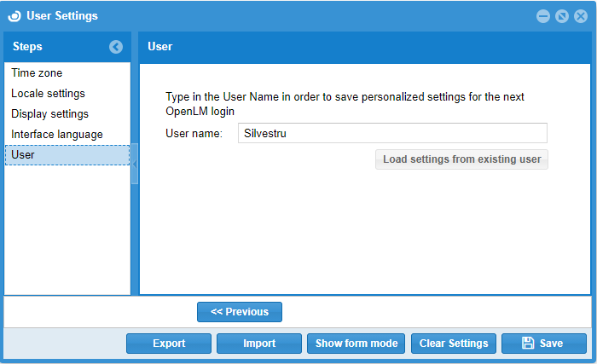Click the splitter handle beside the Steps list
The image size is (597, 364).
point(134,165)
